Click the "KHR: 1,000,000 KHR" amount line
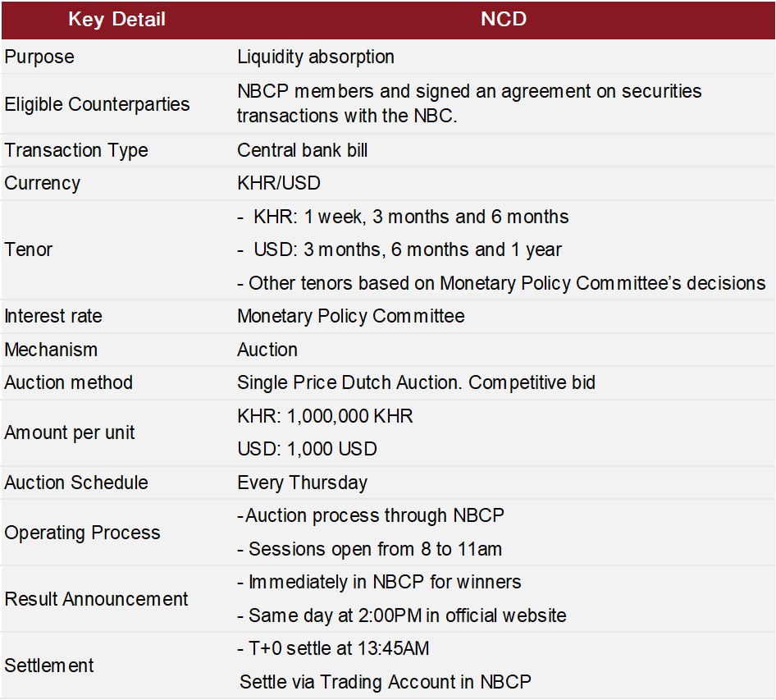The height and width of the screenshot is (700, 776). [x=325, y=416]
